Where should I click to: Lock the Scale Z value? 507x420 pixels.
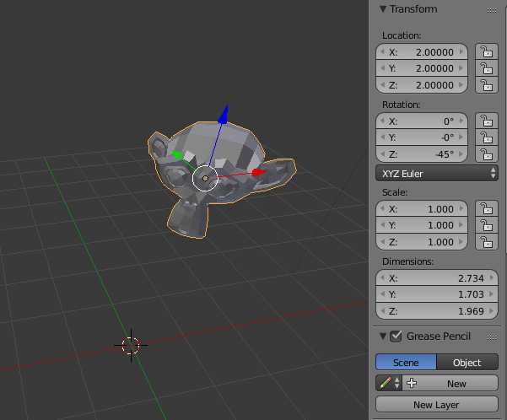coord(487,242)
